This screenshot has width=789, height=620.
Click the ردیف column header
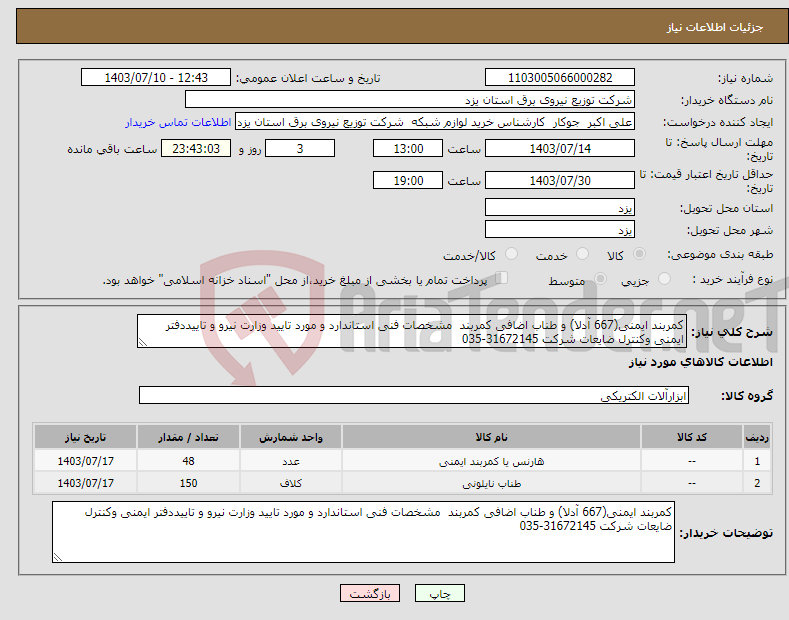pos(757,437)
